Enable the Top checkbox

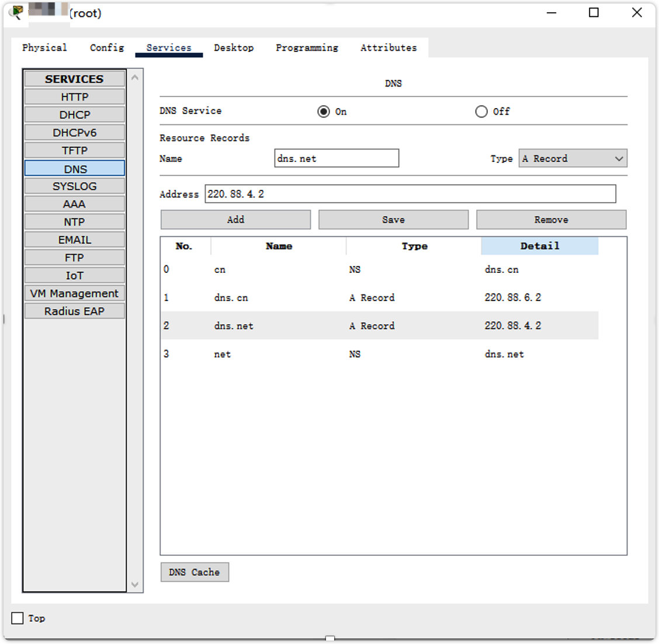click(18, 618)
